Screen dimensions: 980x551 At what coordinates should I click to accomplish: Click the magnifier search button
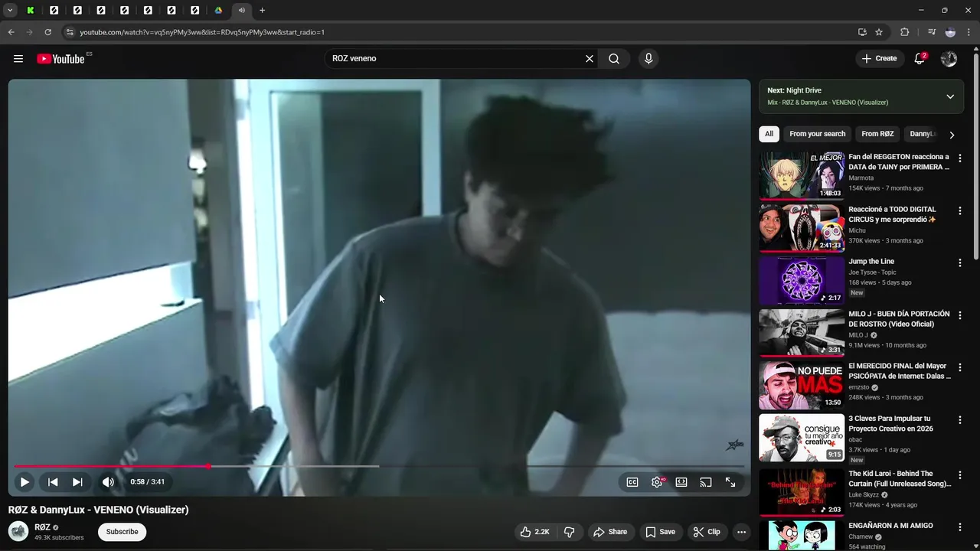pos(614,59)
